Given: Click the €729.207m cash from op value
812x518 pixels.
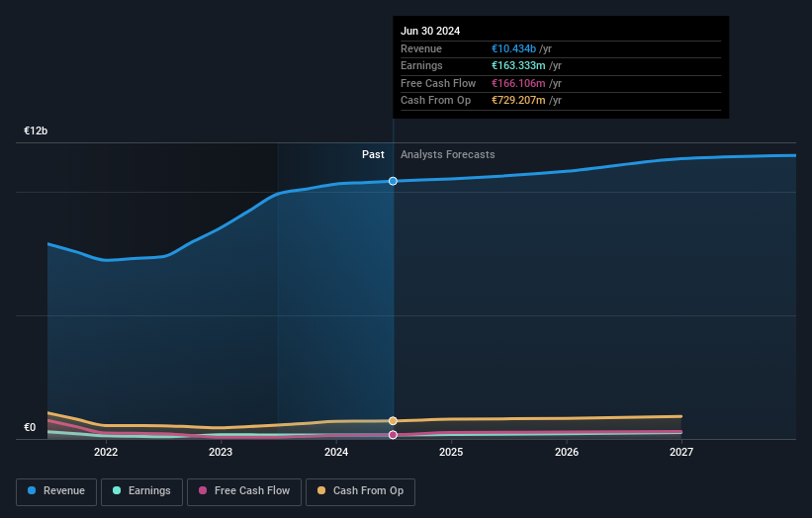Looking at the screenshot, I should [x=518, y=101].
